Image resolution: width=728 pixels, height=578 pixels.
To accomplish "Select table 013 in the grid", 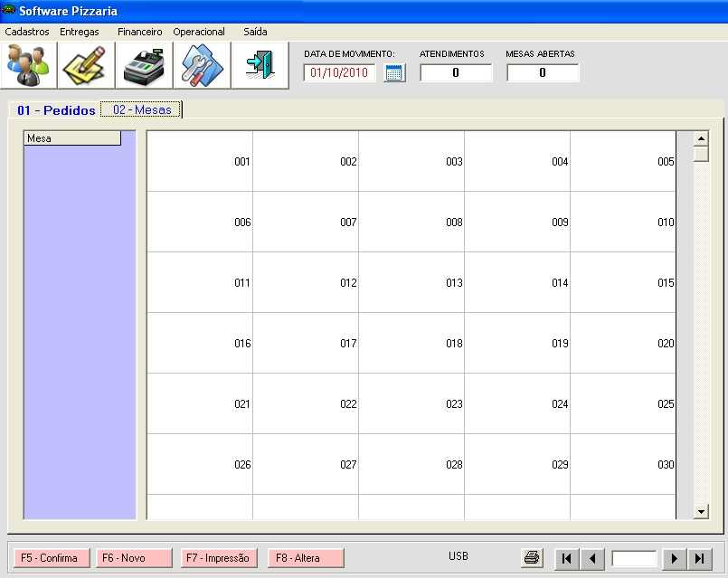I will point(411,282).
